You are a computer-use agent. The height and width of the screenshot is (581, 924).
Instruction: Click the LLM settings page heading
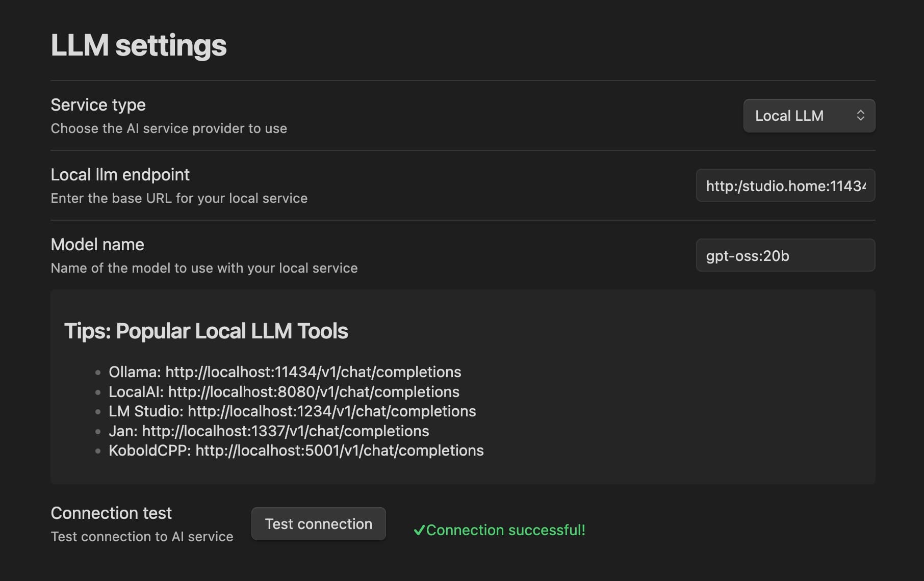point(139,45)
